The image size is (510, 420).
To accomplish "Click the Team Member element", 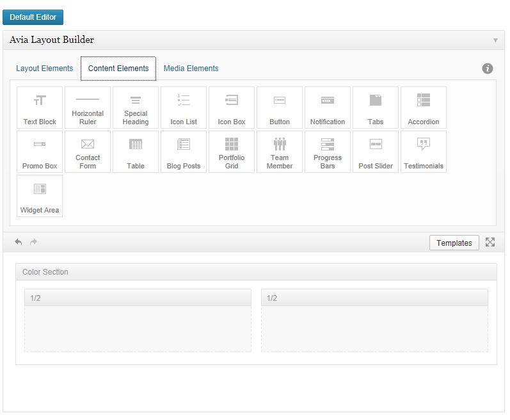I will click(x=280, y=152).
